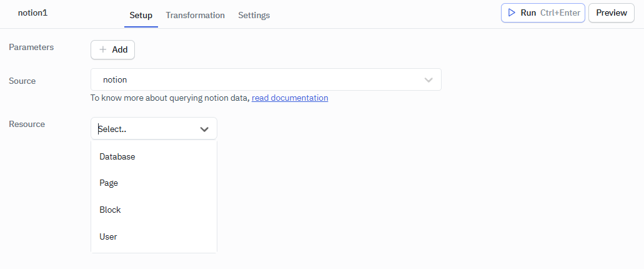Choose Database from the Resource list
Screen dimensions: 644x269
(117, 156)
